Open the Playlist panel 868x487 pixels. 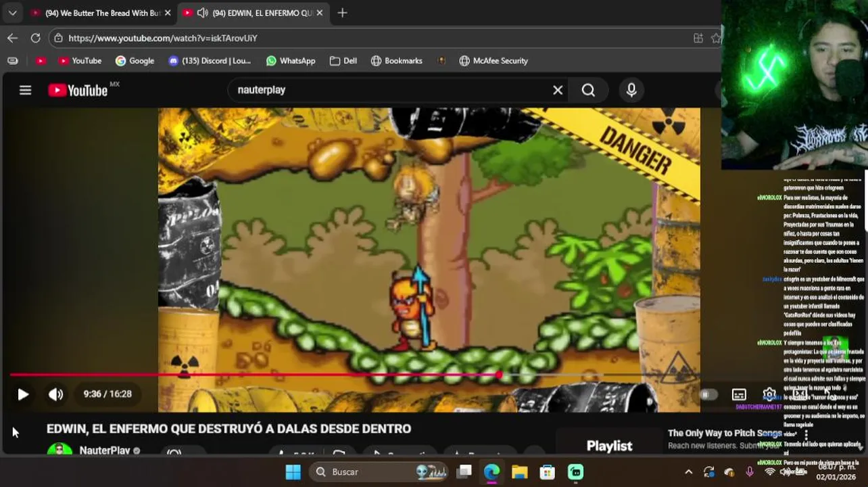[x=609, y=446]
